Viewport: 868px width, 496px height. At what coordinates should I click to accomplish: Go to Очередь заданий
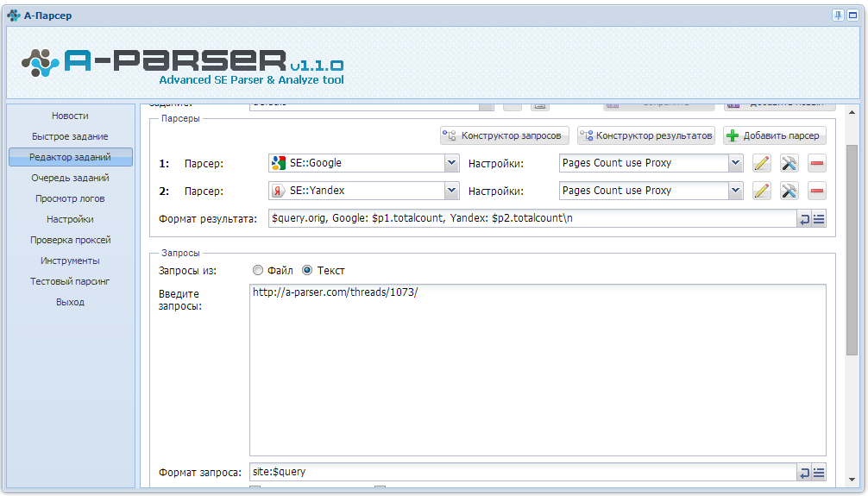click(x=70, y=178)
